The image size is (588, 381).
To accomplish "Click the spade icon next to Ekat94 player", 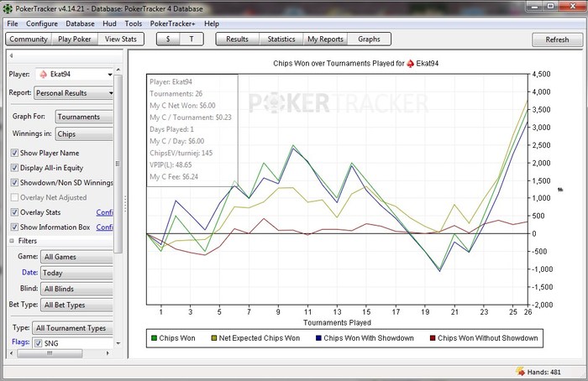I will [43, 74].
